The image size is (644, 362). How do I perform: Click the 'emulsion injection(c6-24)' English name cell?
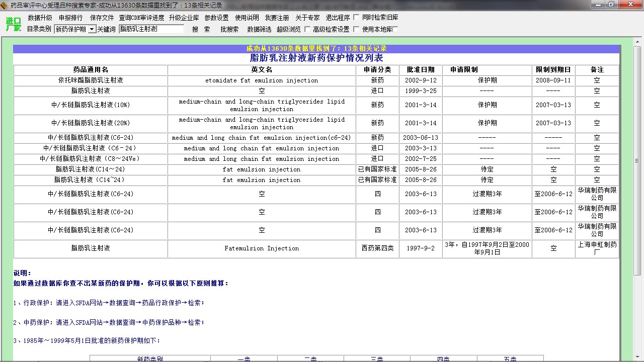coord(262,138)
